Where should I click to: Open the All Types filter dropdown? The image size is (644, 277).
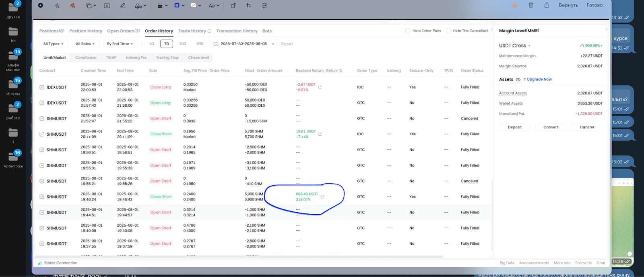[54, 44]
